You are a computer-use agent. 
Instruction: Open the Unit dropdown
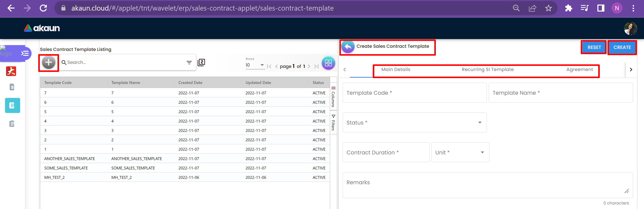[x=460, y=153]
